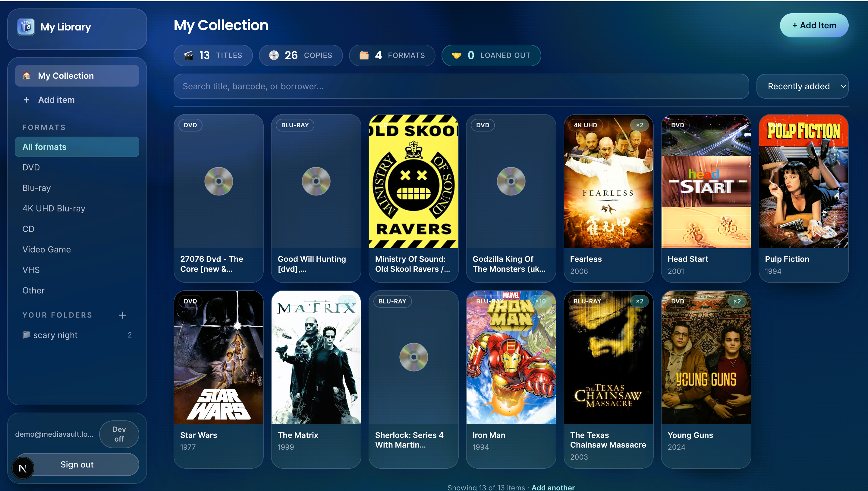Filter by VHS format
Screen dimensions: 868x491
pyautogui.click(x=77, y=270)
